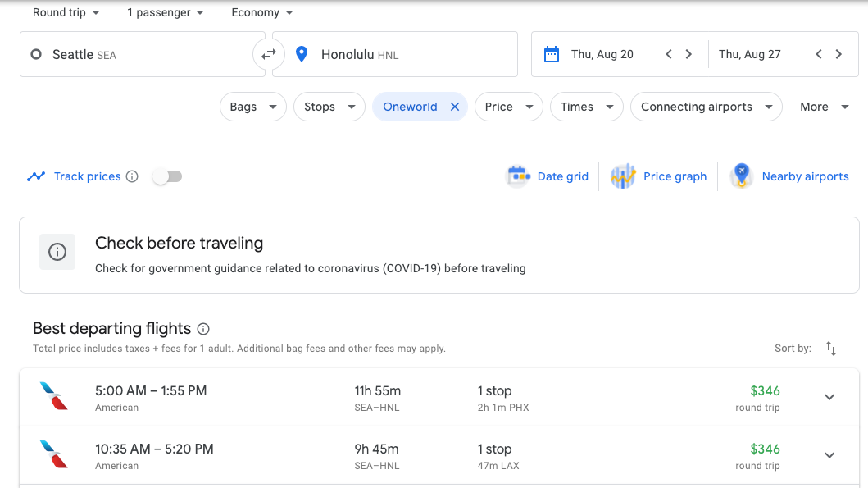Viewport: 868px width, 488px height.
Task: Enable the Track prices toggle
Action: tap(167, 176)
